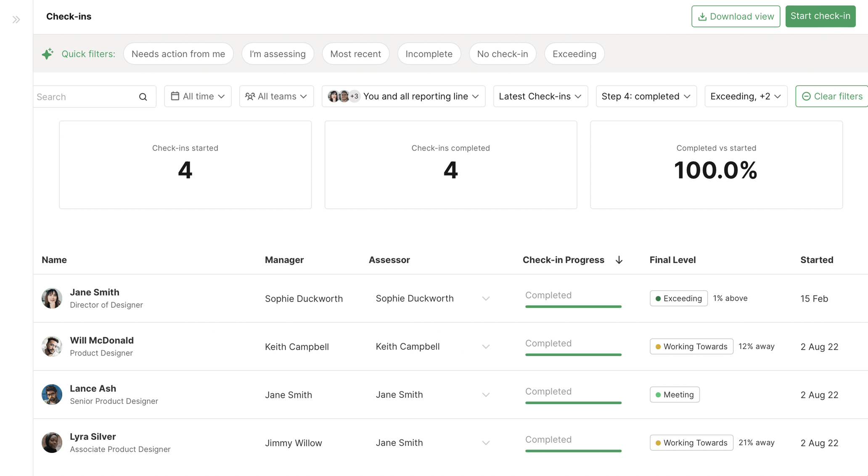
Task: Click Lance Ash's avatar photo
Action: (x=52, y=395)
